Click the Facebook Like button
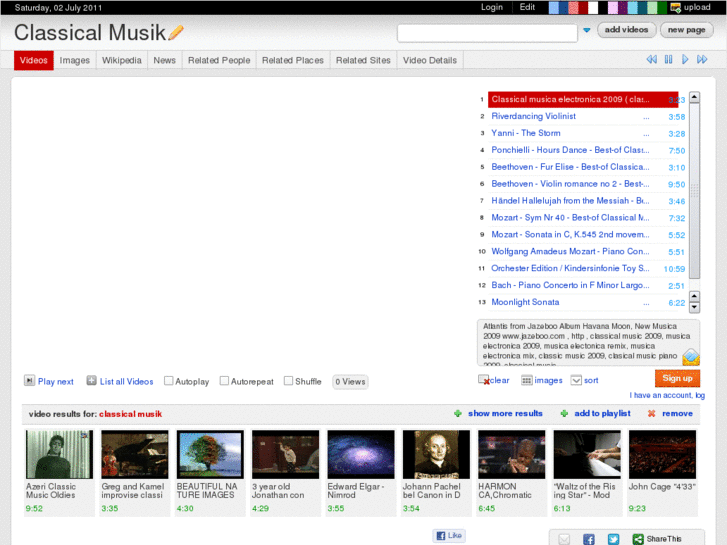This screenshot has width=727, height=545. (x=449, y=536)
